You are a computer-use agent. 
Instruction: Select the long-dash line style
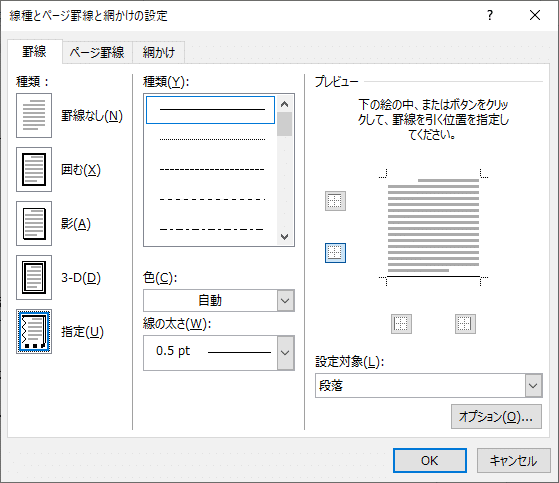pos(212,199)
